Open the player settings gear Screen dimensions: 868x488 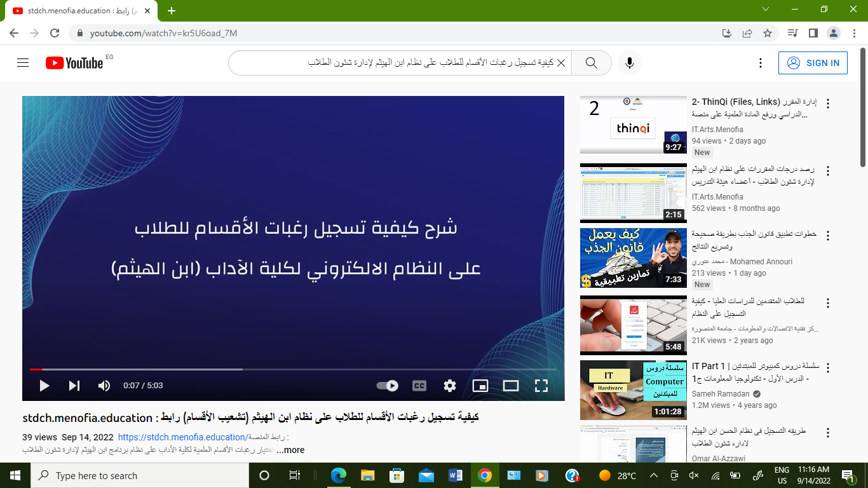pyautogui.click(x=450, y=385)
